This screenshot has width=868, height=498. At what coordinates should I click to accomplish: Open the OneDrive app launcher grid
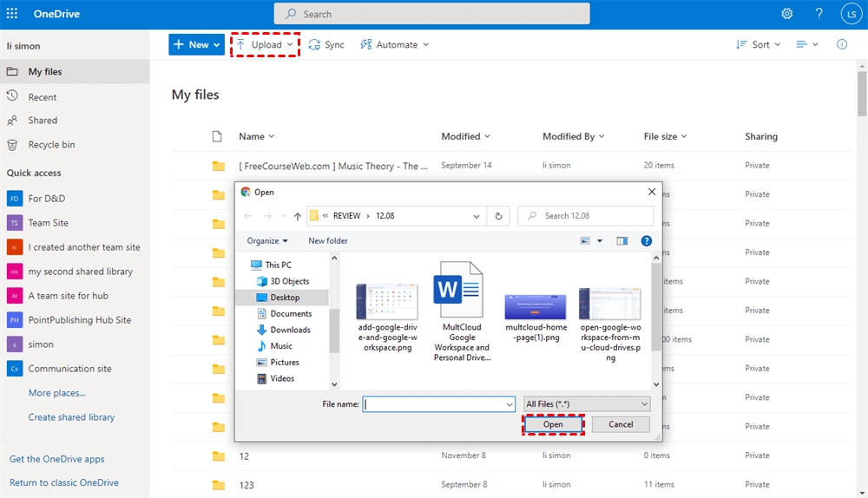[x=12, y=14]
